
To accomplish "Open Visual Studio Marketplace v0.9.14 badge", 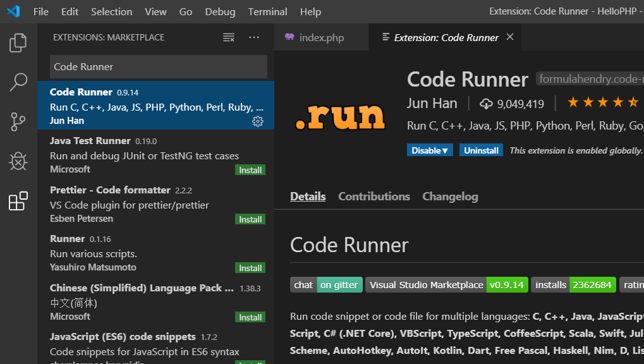I will (446, 285).
